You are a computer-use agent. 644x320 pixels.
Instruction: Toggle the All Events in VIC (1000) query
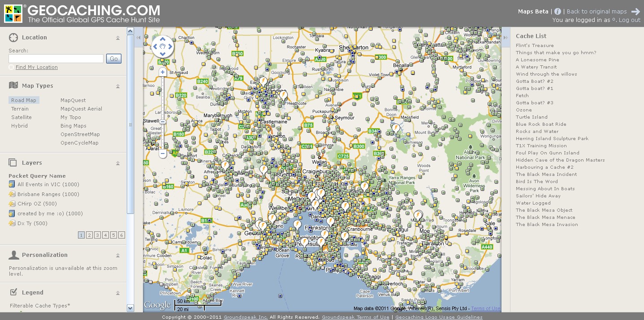pyautogui.click(x=48, y=184)
